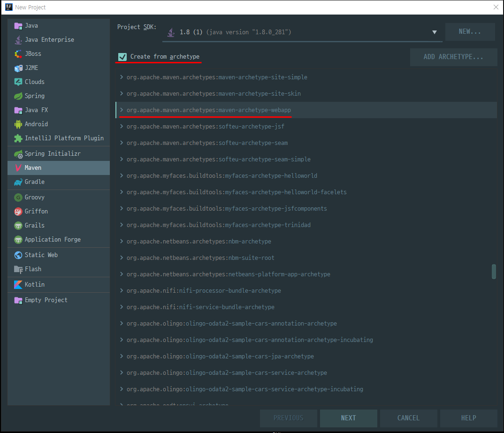504x433 pixels.
Task: Select nifi-processor-bundle-archetype item
Action: [x=306, y=290]
